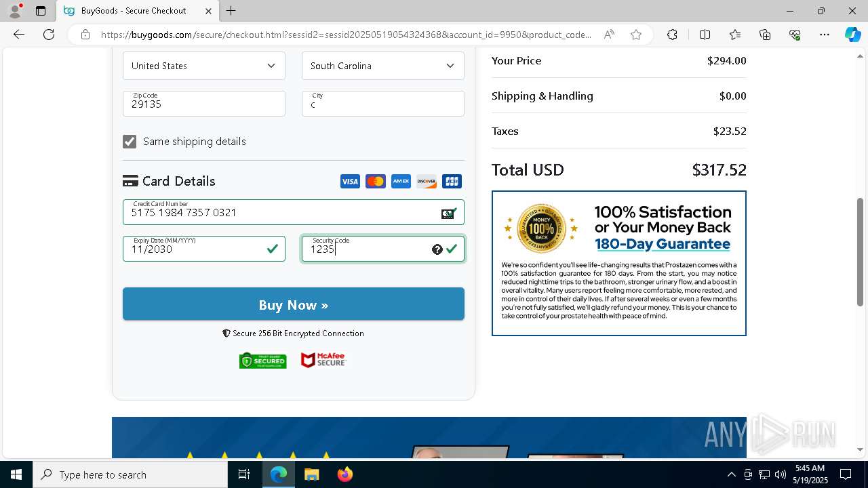Toggle Split screen view
The width and height of the screenshot is (868, 488).
(x=705, y=35)
